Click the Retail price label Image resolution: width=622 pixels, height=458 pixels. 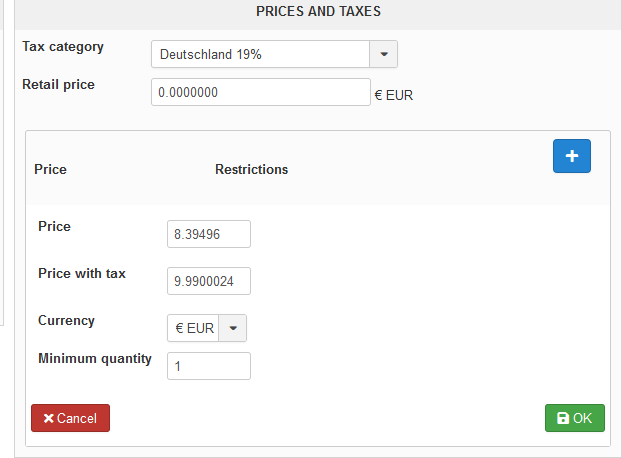click(x=59, y=85)
